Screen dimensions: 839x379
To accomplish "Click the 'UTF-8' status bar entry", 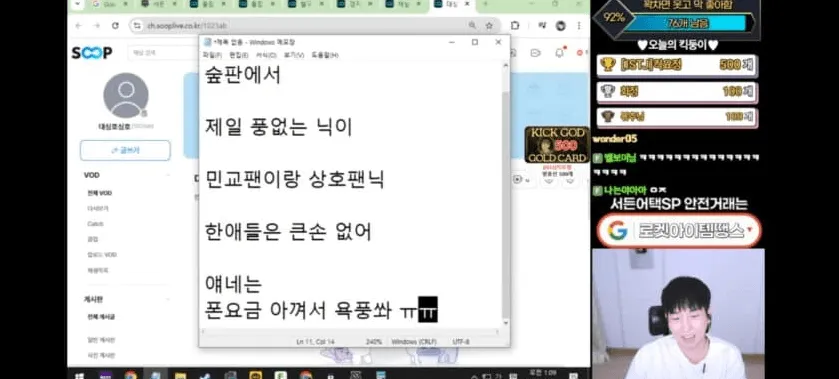I will point(461,342).
